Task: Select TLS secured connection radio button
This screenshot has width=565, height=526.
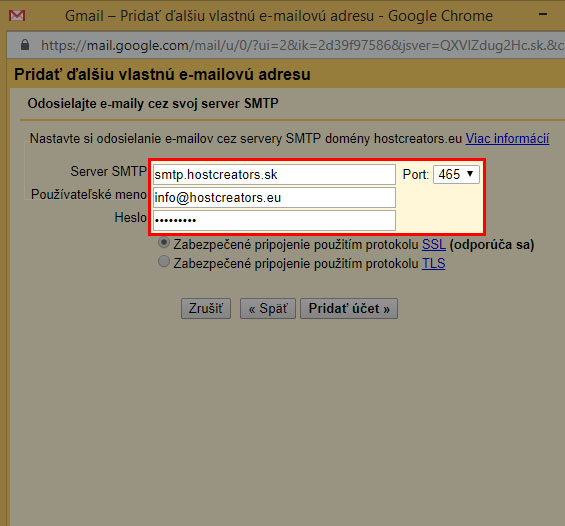Action: 164,261
